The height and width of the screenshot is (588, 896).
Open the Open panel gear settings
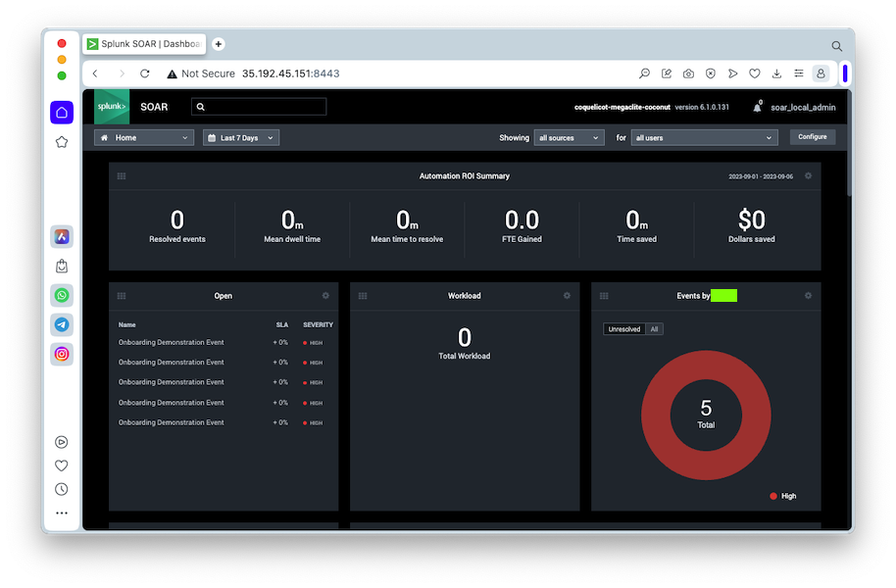[x=325, y=295]
